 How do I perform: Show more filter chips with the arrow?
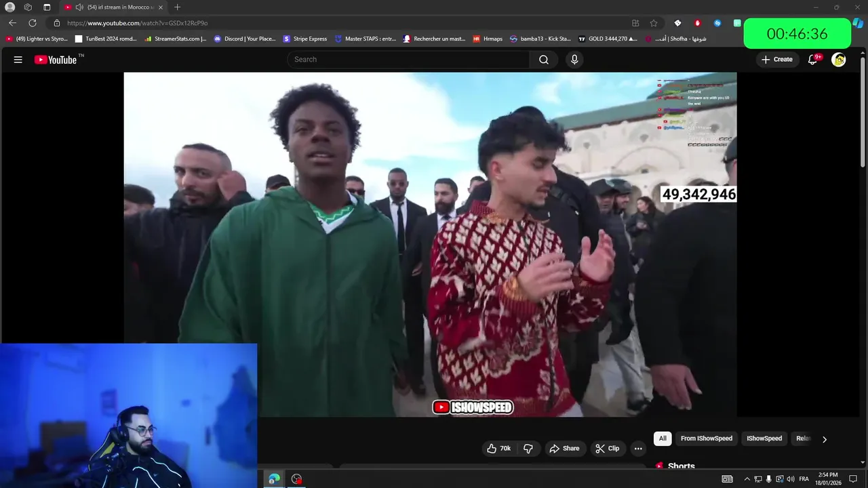pyautogui.click(x=825, y=439)
